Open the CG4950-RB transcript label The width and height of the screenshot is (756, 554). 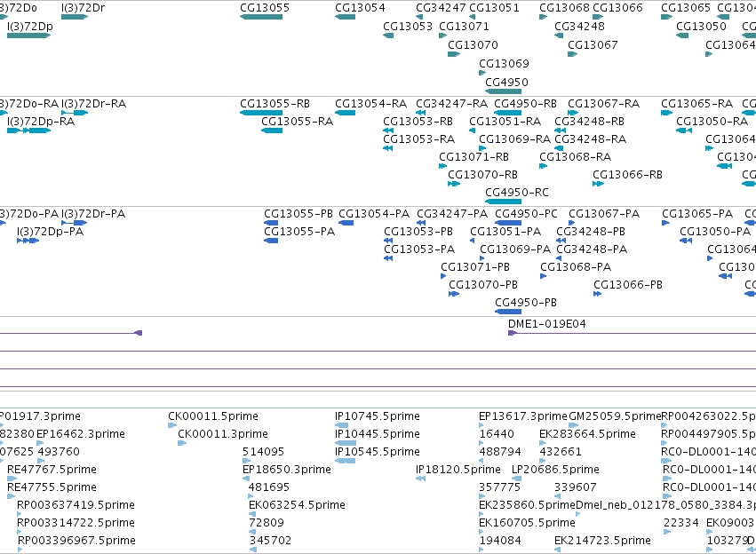(526, 104)
